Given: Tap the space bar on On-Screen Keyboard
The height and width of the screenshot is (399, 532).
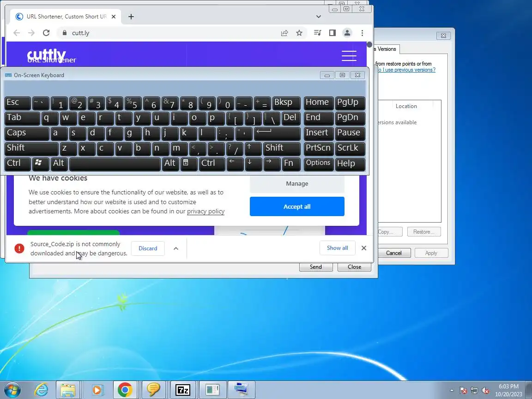Looking at the screenshot, I should click(x=115, y=164).
